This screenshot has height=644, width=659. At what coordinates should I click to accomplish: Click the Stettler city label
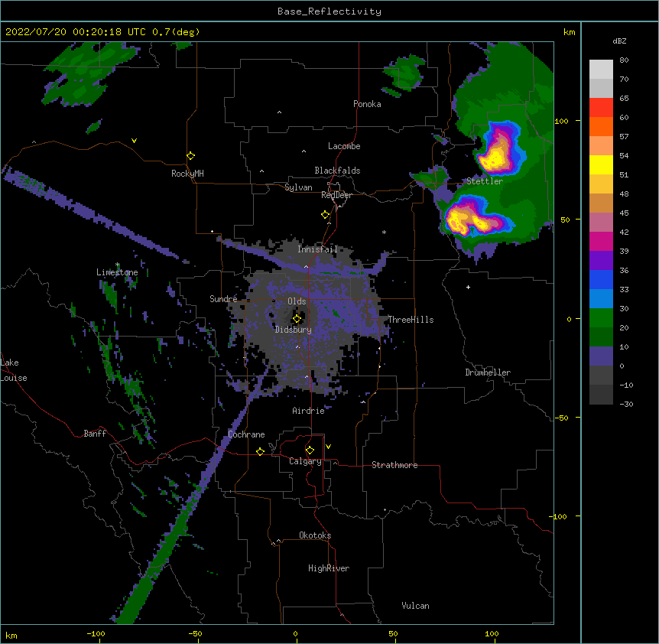tap(485, 181)
